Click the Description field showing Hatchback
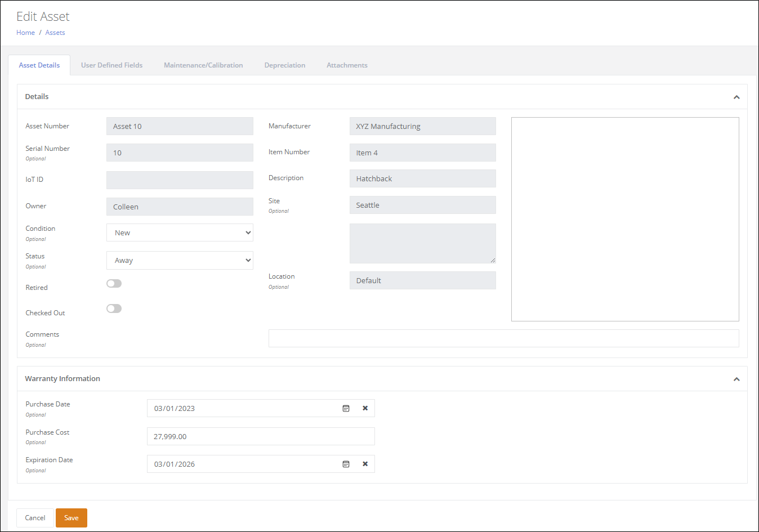759x532 pixels. point(423,178)
